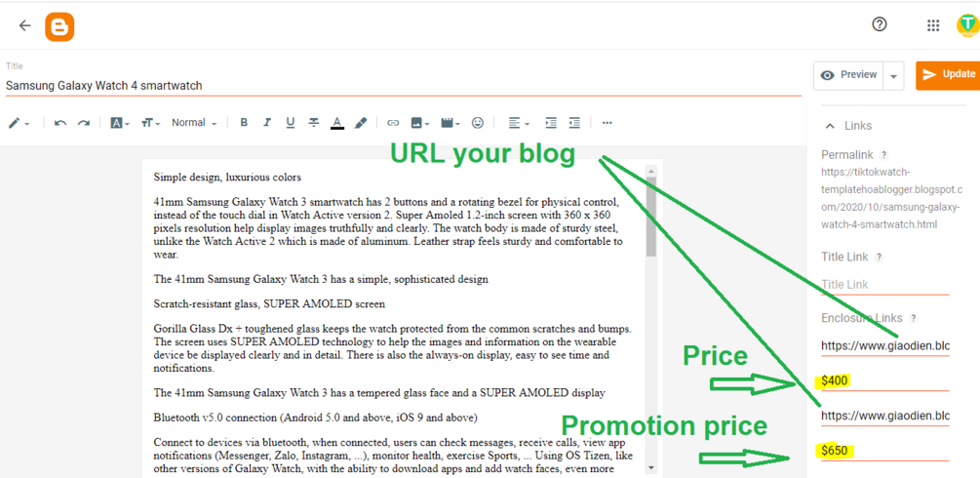Go back with the left arrow
This screenshot has height=478, width=980.
pyautogui.click(x=24, y=25)
